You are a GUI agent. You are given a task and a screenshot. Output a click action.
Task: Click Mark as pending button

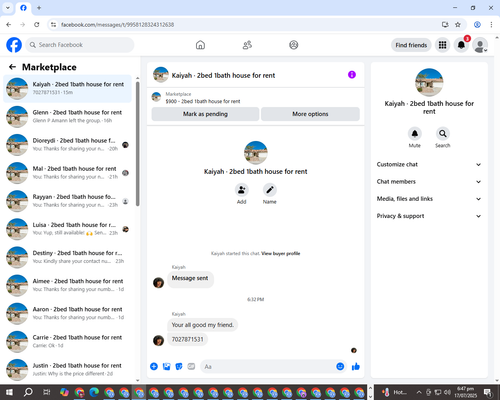click(205, 114)
